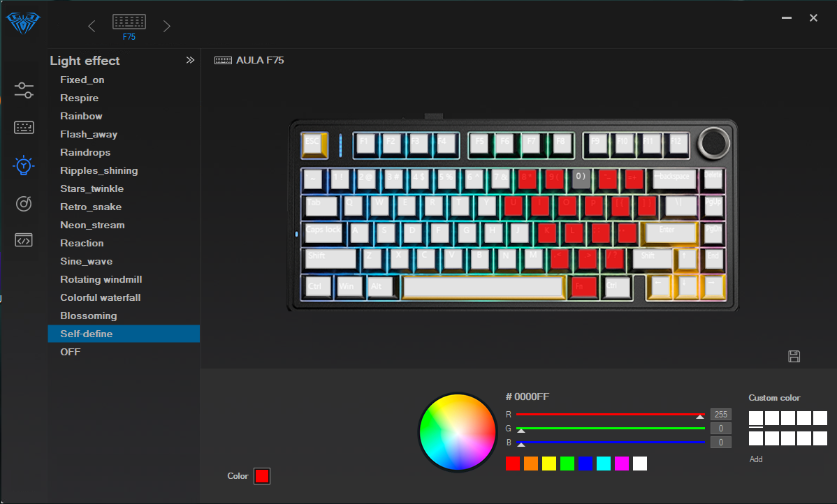Open the settings sliders sidebar icon

pyautogui.click(x=24, y=90)
